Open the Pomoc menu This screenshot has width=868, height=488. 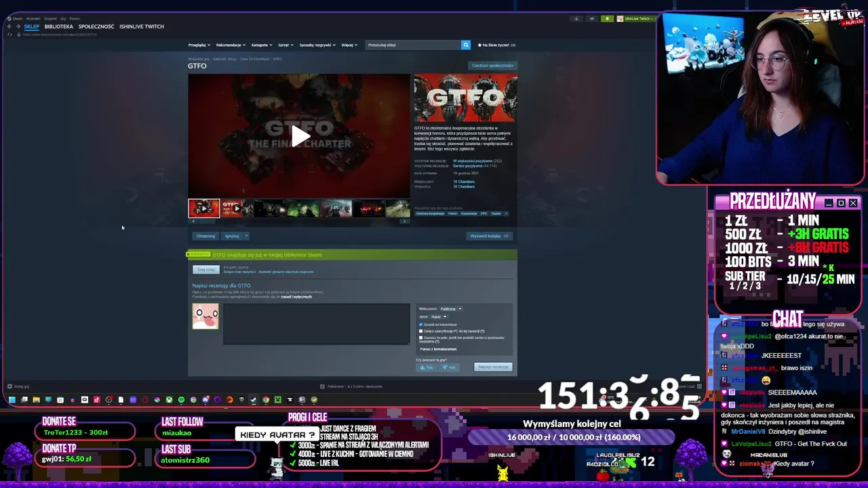coord(75,18)
